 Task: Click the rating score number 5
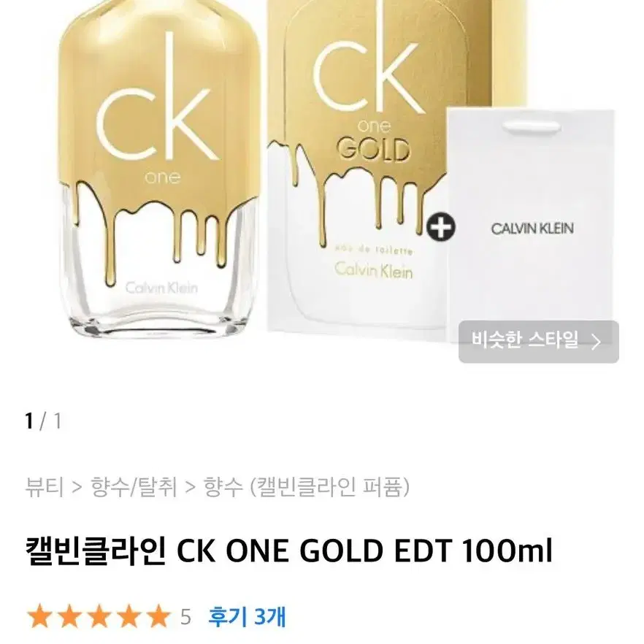[x=185, y=617]
